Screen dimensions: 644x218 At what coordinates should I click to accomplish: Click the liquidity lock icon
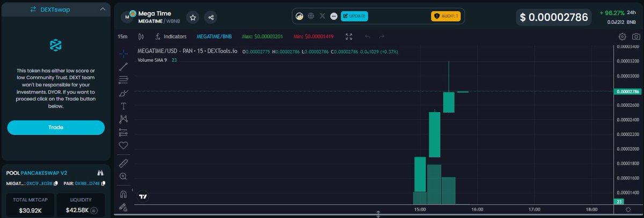point(94,210)
